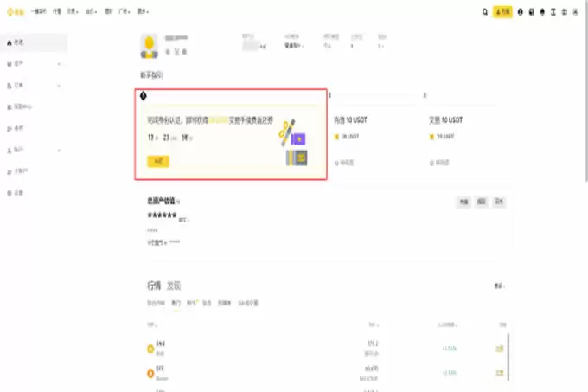Image resolution: width=588 pixels, height=392 pixels.
Task: Expand the 账户 sidebar section
Action: [x=59, y=151]
